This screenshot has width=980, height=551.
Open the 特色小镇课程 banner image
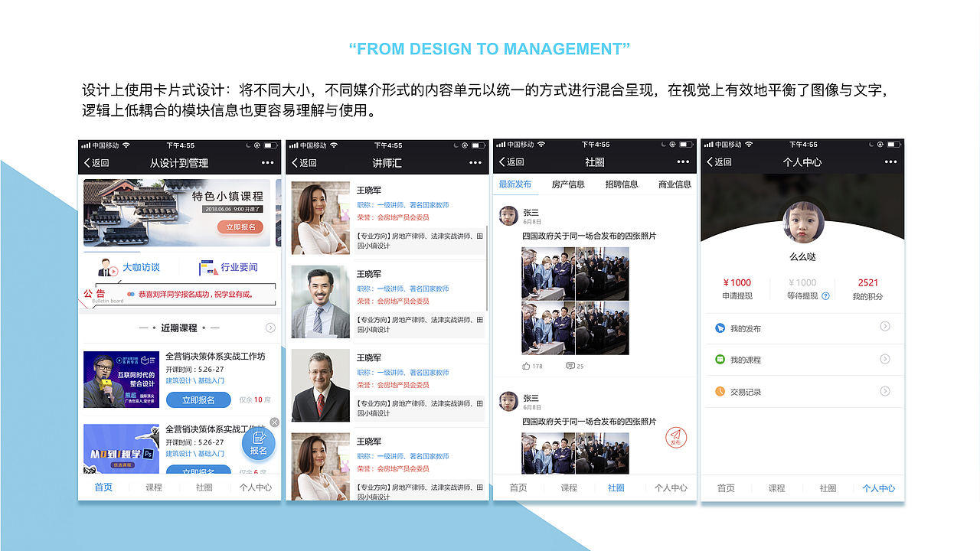pyautogui.click(x=177, y=213)
